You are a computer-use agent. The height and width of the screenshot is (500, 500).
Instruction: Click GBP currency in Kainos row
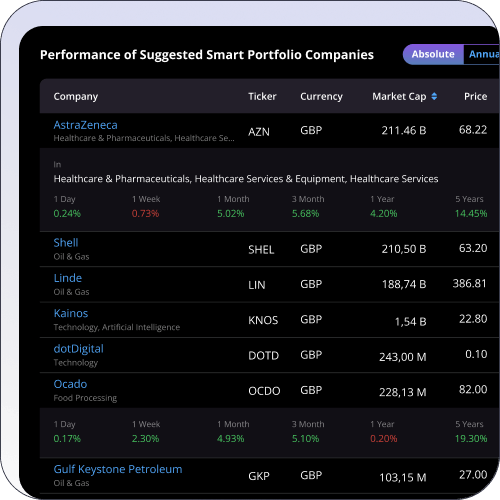point(311,319)
